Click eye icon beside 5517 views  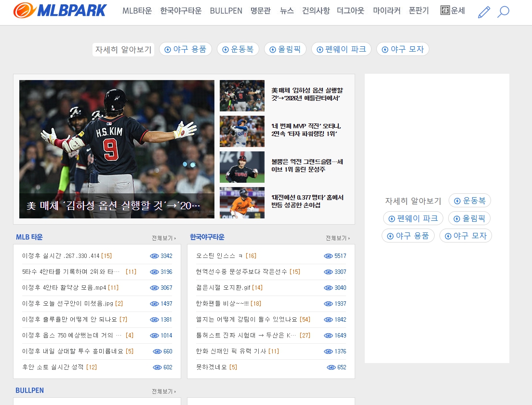tap(328, 256)
